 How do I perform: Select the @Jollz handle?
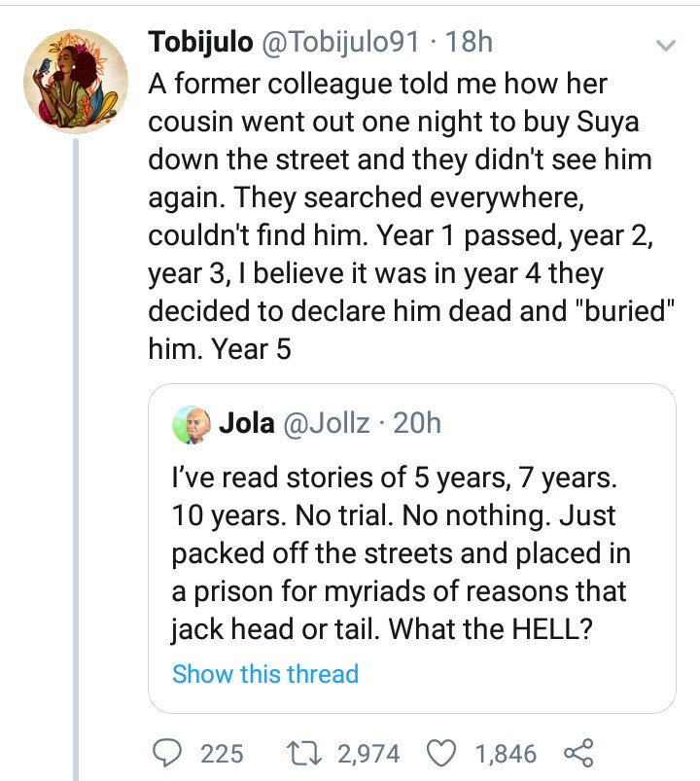click(x=323, y=424)
